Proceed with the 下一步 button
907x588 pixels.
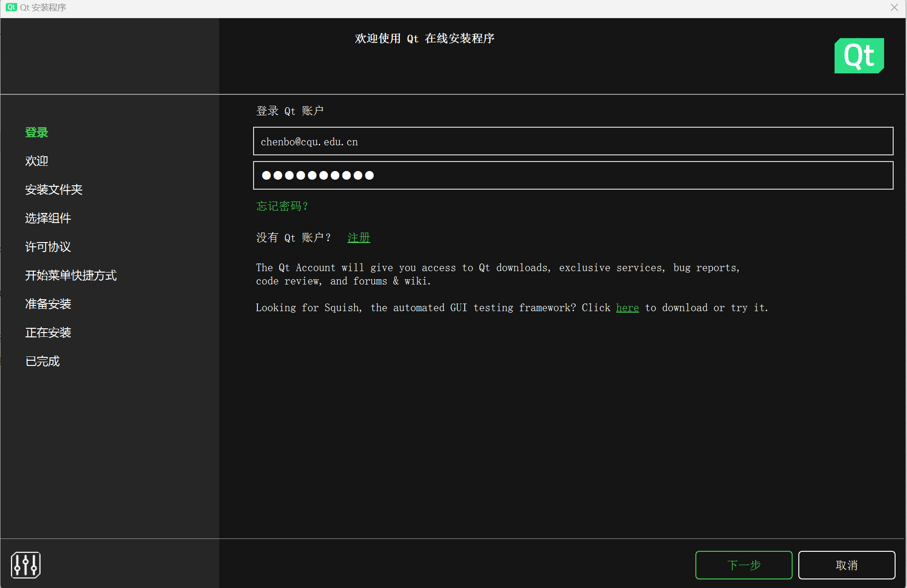pyautogui.click(x=744, y=565)
